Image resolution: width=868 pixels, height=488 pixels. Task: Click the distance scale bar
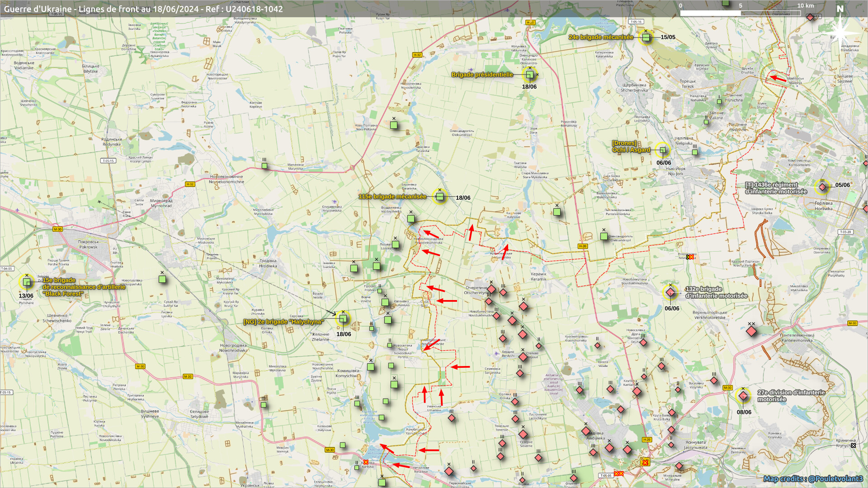pyautogui.click(x=740, y=13)
